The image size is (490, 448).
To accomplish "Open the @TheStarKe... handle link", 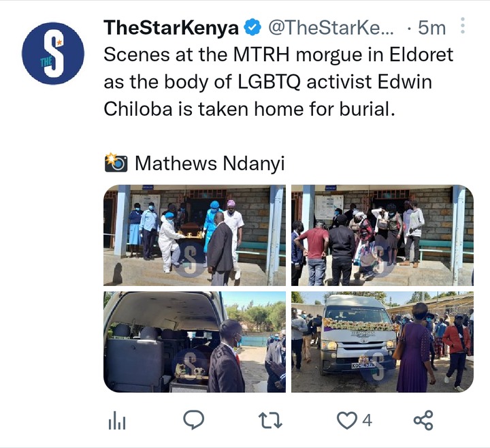I will click(x=331, y=27).
